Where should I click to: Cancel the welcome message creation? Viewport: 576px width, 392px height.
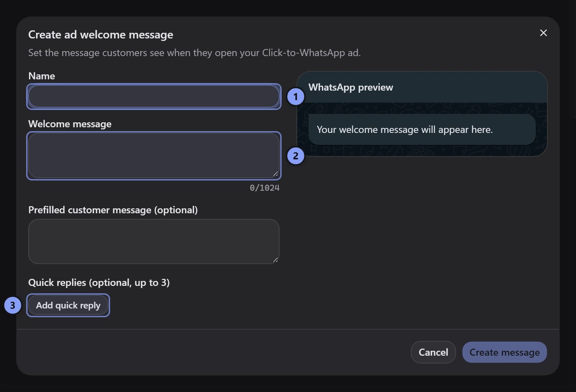[433, 352]
